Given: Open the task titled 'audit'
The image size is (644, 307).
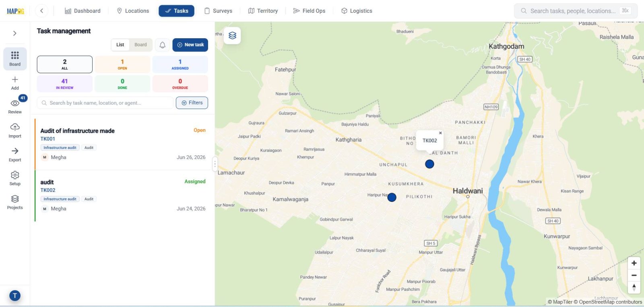Looking at the screenshot, I should [x=47, y=182].
